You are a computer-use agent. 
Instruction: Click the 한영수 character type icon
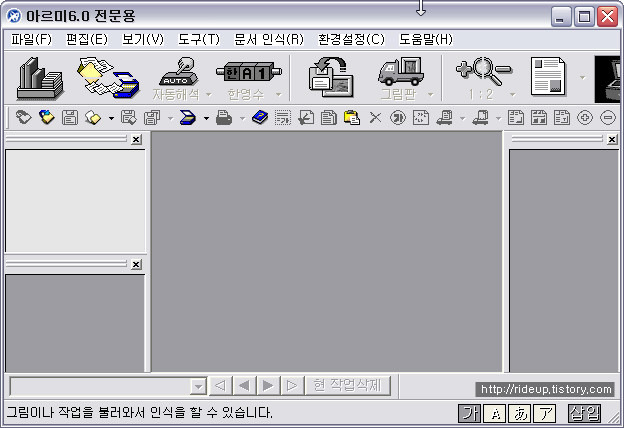(248, 72)
